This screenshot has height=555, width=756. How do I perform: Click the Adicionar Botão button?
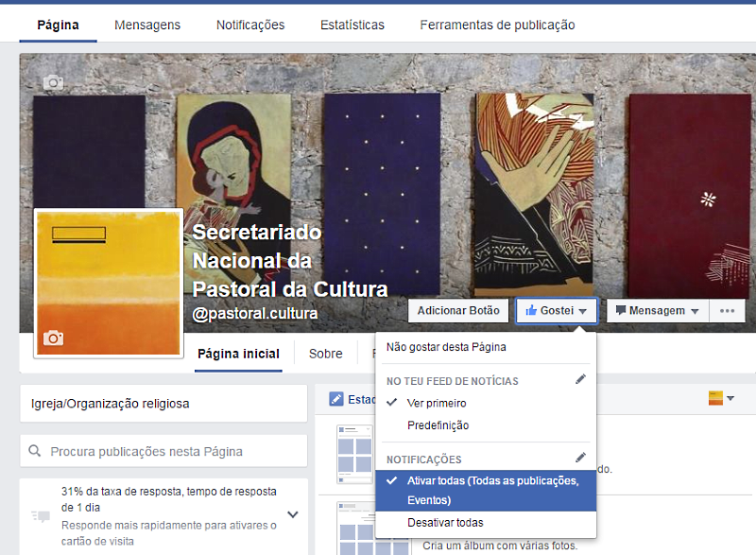pyautogui.click(x=458, y=311)
